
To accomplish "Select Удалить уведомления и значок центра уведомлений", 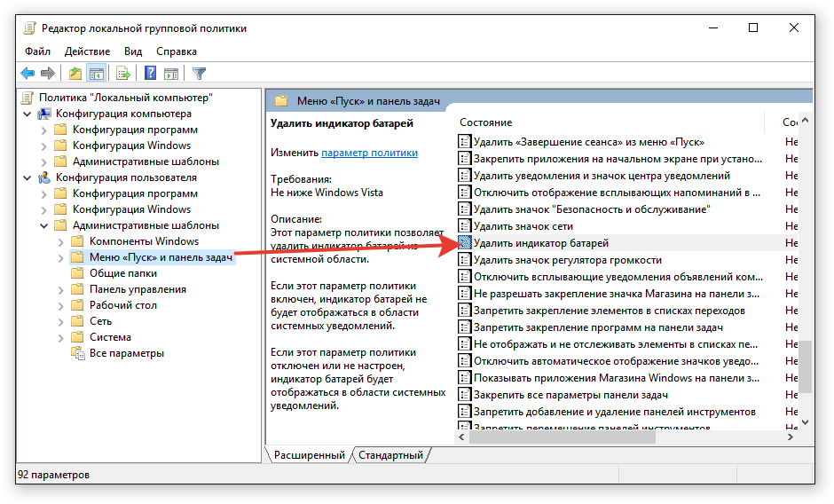I will click(602, 176).
